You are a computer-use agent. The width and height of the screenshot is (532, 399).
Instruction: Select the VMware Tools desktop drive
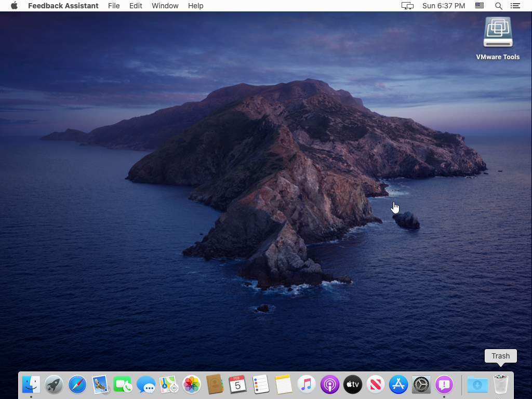coord(498,33)
